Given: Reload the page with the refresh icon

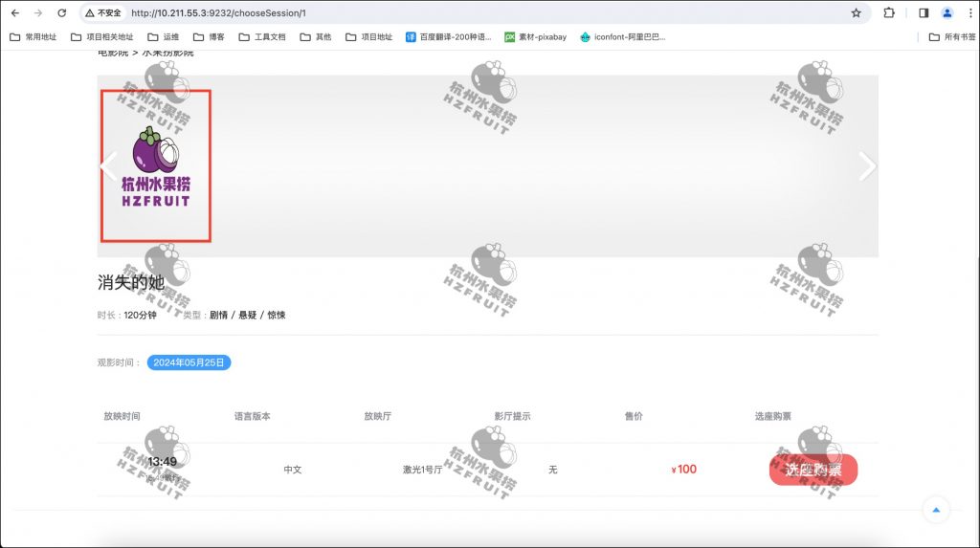Looking at the screenshot, I should click(61, 12).
